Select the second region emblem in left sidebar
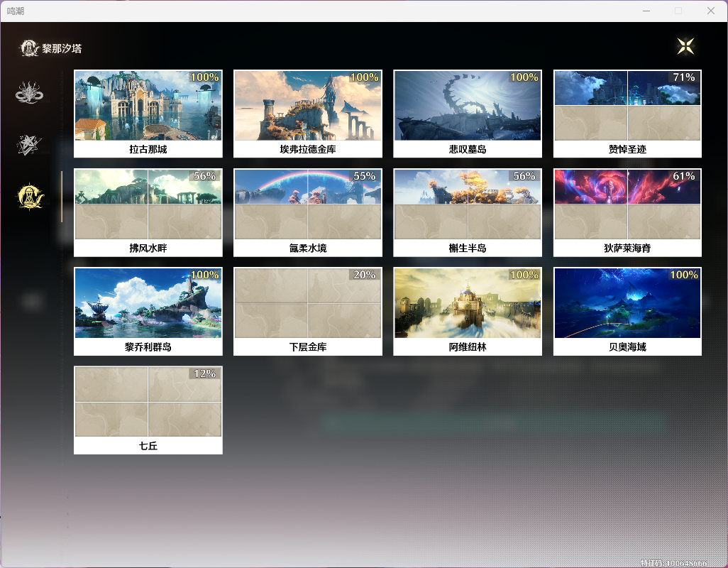Screen dimensions: 728x568 click(x=29, y=145)
